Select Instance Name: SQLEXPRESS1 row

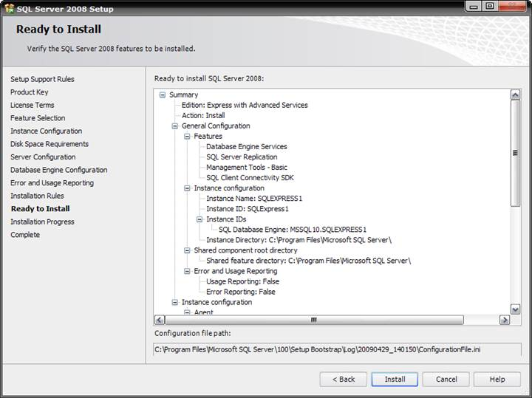tap(254, 199)
